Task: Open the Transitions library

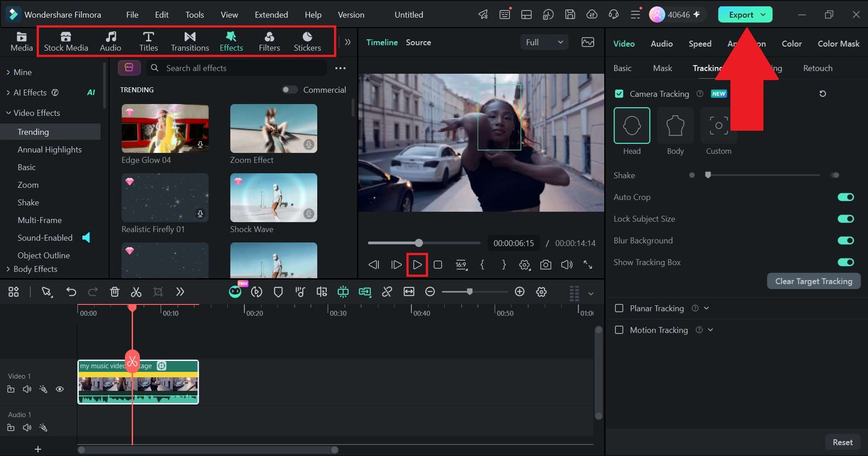Action: coord(190,41)
